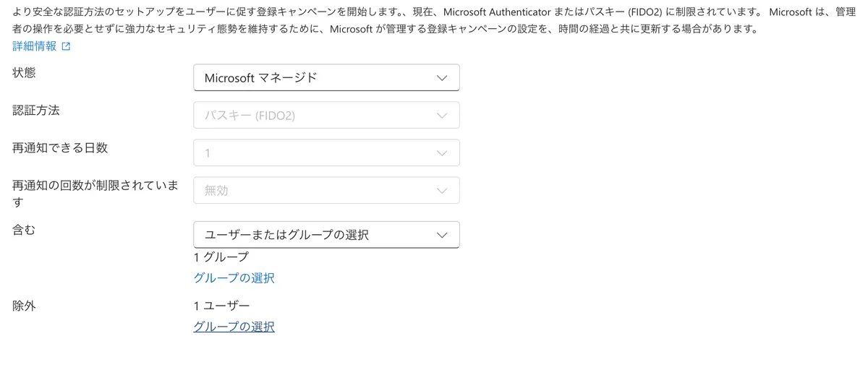This screenshot has height=383, width=868.
Task: Click the chevron arrow in the 状態 dropdown
Action: 443,78
